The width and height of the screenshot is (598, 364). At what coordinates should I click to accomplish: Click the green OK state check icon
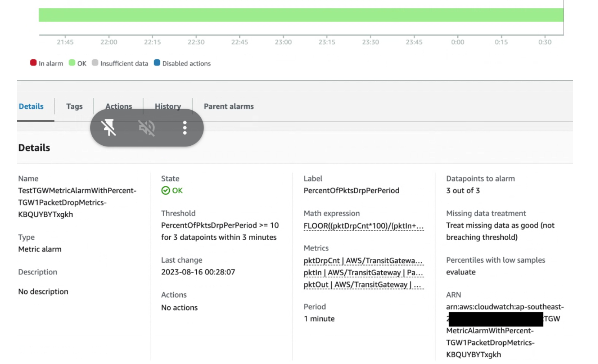pos(165,190)
